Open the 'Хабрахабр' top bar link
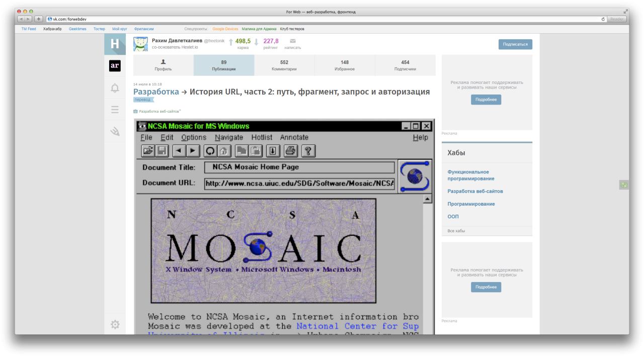The height and width of the screenshot is (356, 644). point(52,29)
